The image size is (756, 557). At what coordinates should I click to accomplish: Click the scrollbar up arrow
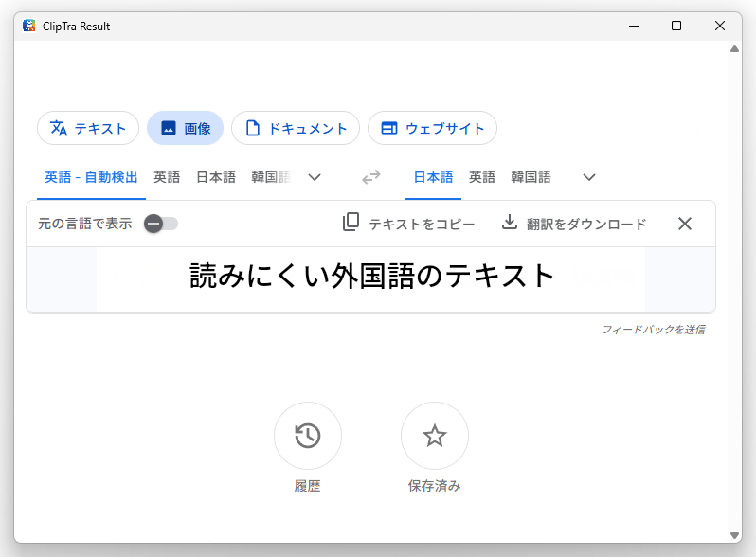coord(735,48)
